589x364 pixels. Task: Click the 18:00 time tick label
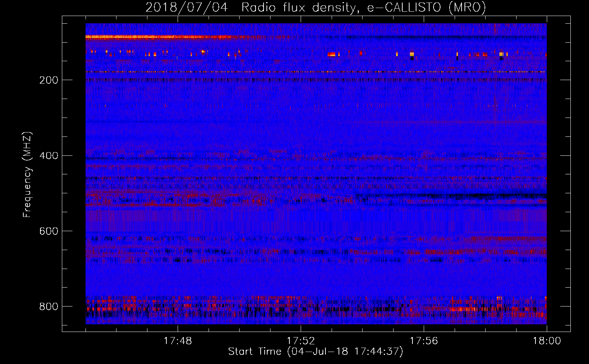(x=547, y=341)
